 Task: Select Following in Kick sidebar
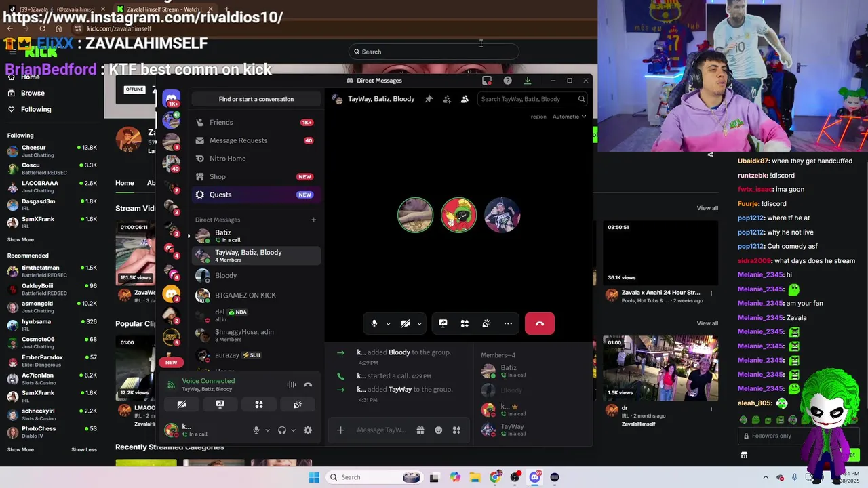[x=35, y=109]
